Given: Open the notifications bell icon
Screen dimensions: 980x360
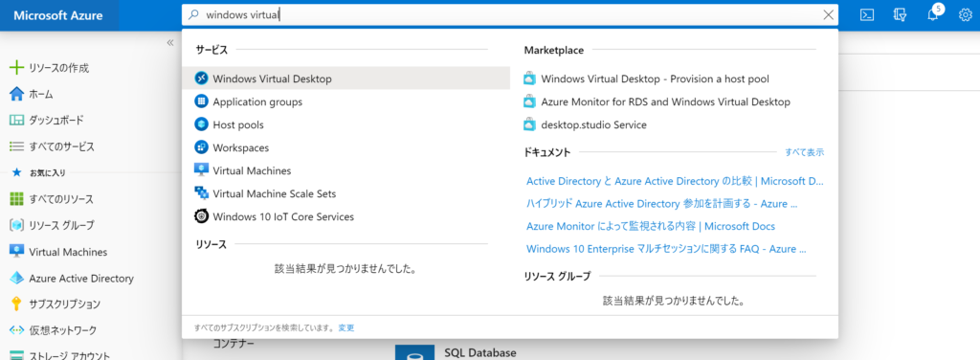Looking at the screenshot, I should [x=932, y=15].
